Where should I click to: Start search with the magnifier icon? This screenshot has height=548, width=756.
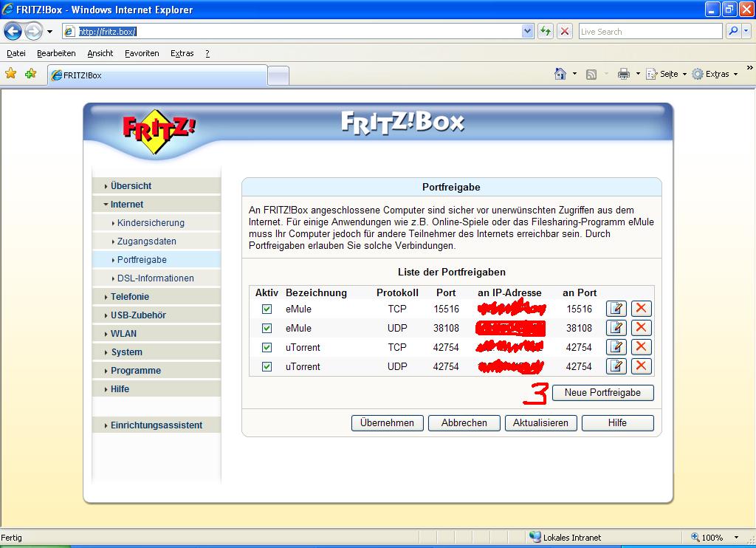click(x=733, y=31)
